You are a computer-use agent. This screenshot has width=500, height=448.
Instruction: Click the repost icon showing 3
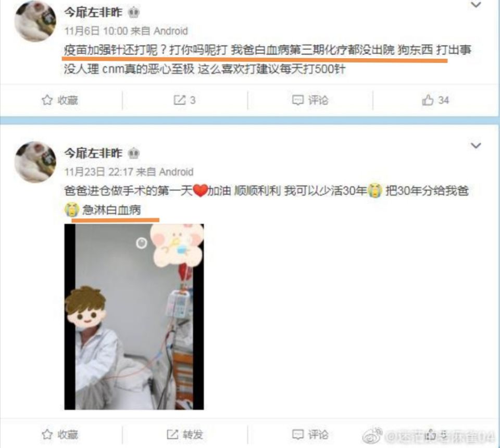click(184, 100)
